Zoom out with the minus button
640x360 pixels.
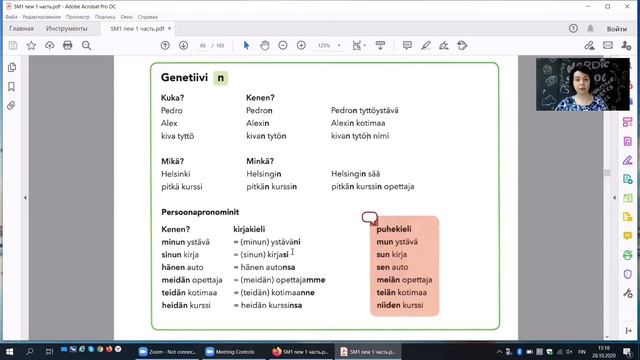(283, 45)
